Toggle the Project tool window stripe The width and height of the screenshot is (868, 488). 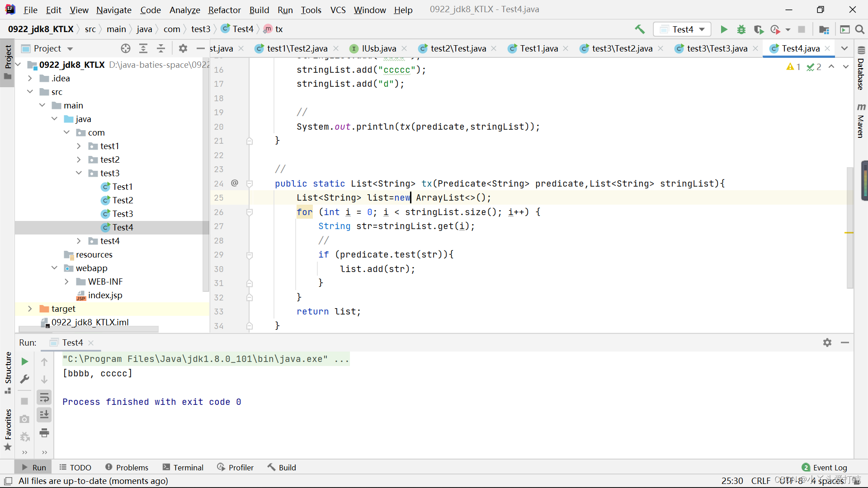[x=8, y=62]
